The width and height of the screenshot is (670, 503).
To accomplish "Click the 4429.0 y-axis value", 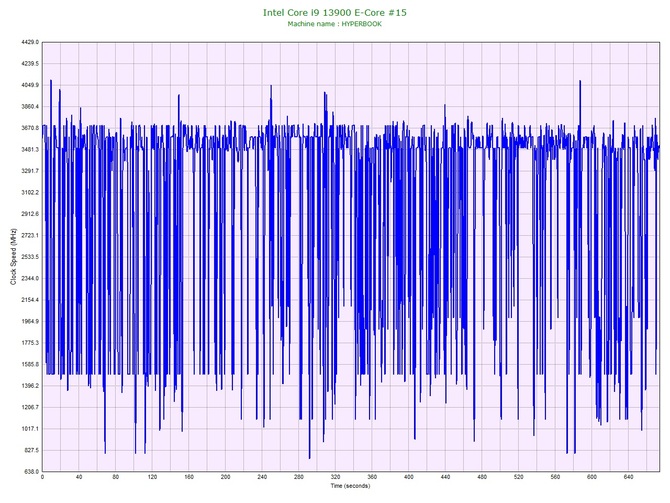I will click(x=30, y=42).
